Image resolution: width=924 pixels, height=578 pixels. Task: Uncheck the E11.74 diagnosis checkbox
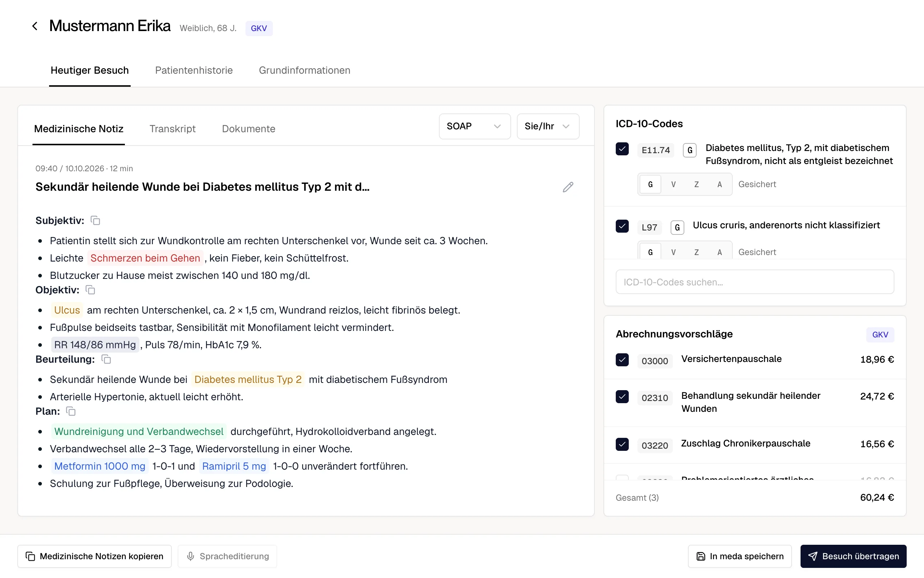[622, 149]
